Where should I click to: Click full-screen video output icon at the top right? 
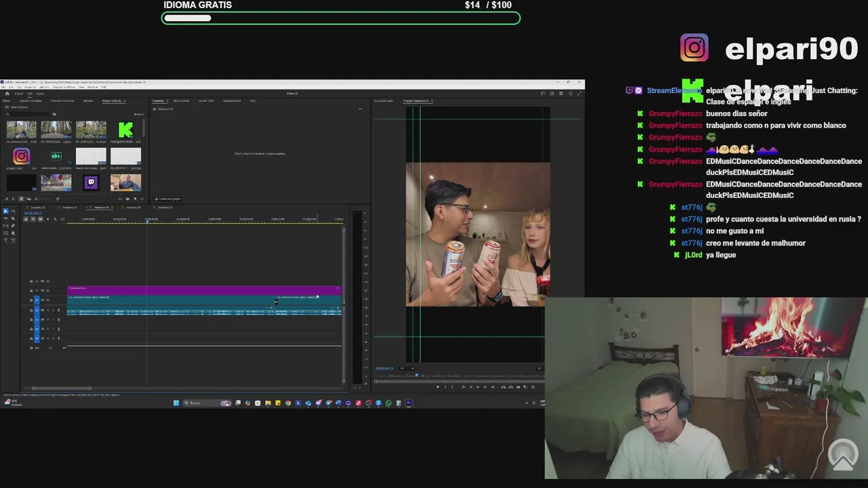click(580, 94)
